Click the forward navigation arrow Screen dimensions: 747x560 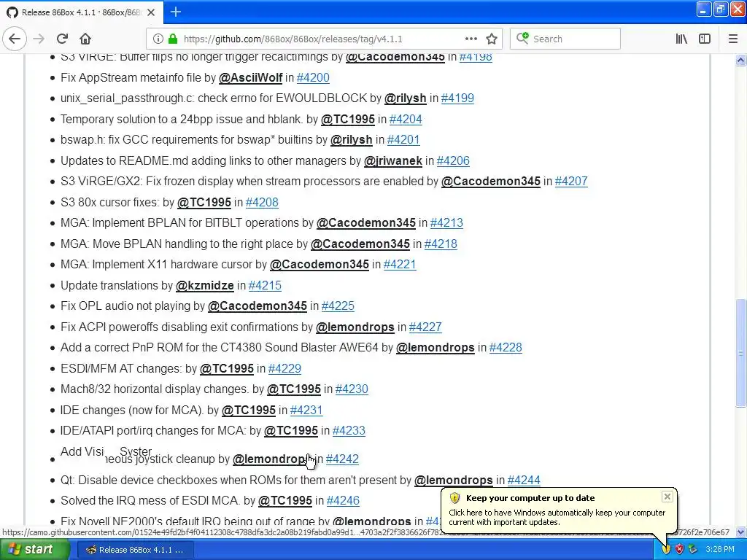point(39,39)
